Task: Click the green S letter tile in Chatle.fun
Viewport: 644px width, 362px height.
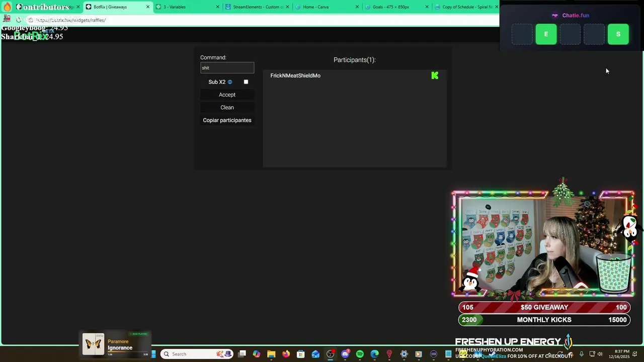Action: [618, 34]
